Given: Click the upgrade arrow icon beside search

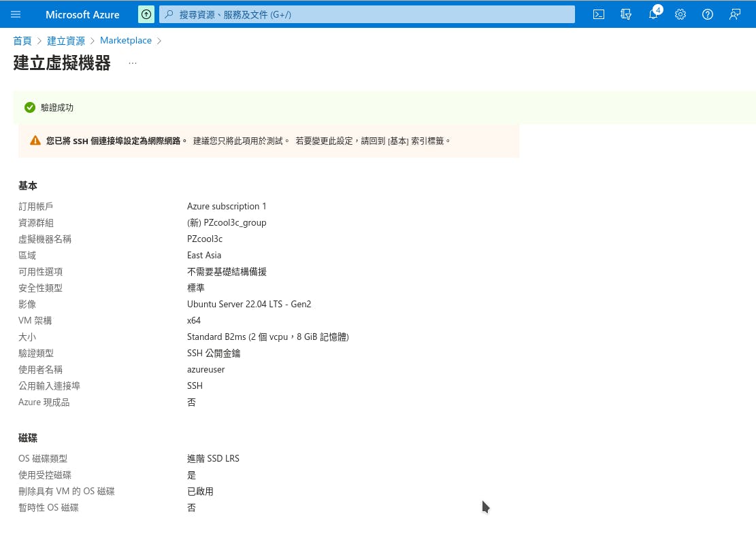Looking at the screenshot, I should pos(146,14).
